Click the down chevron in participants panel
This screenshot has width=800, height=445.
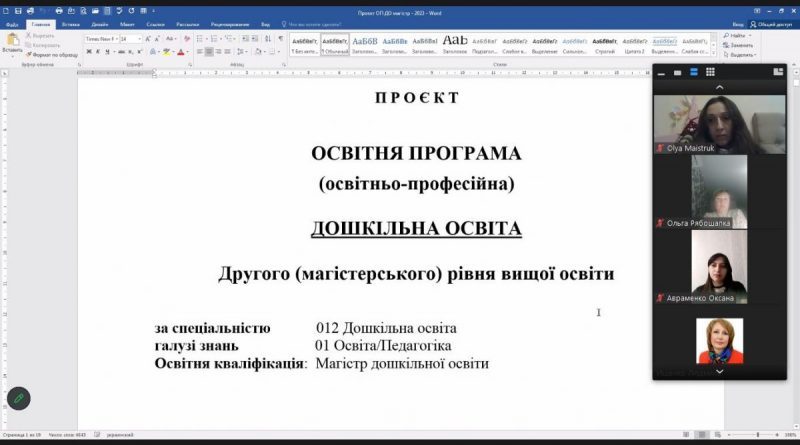pos(719,372)
